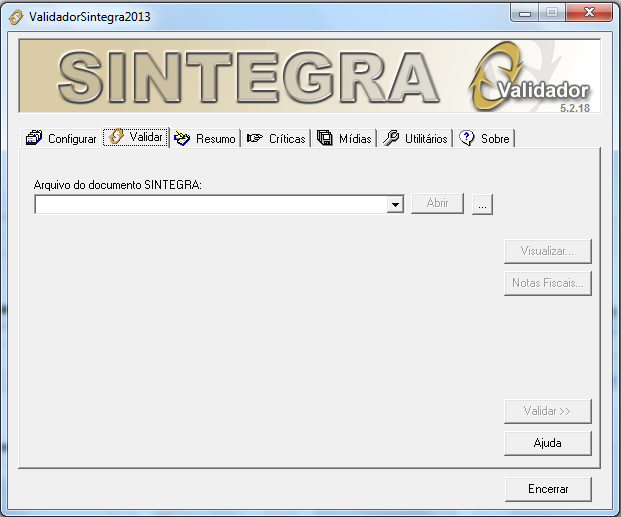Open Notas Fiscais... button

pos(547,283)
